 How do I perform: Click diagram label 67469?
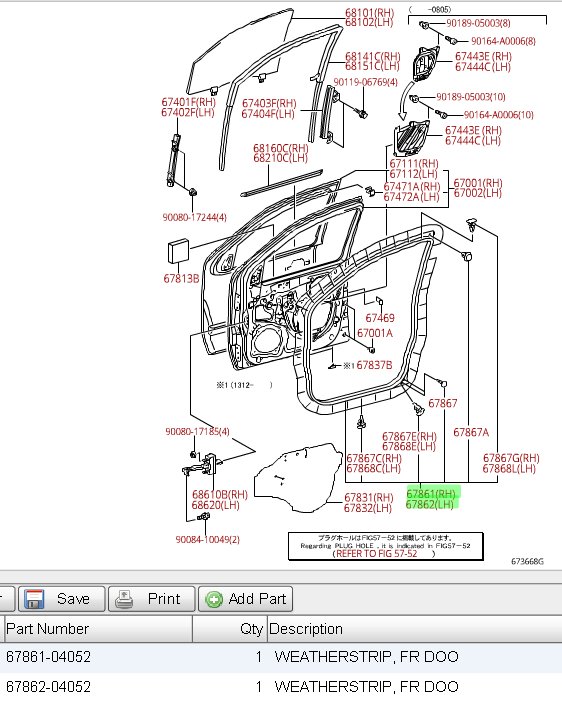[380, 318]
